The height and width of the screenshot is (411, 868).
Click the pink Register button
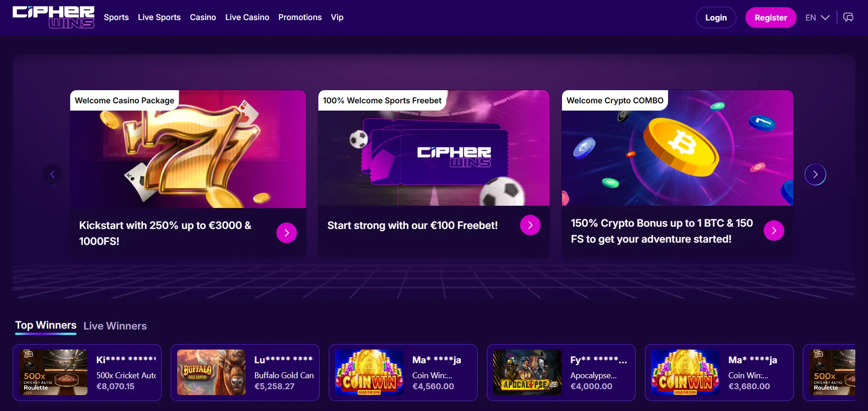[771, 18]
